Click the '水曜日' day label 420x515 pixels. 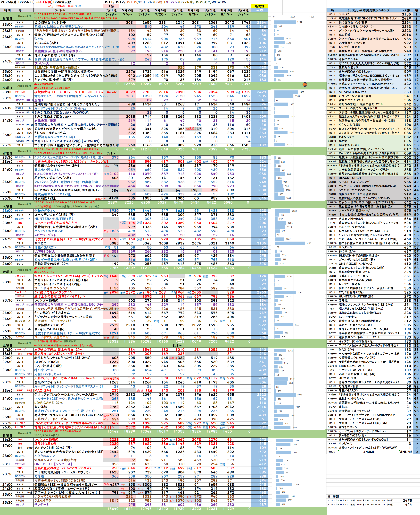point(7,153)
